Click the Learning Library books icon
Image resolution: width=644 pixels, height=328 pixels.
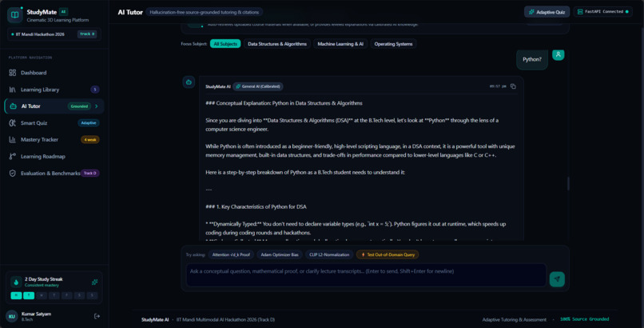click(12, 90)
